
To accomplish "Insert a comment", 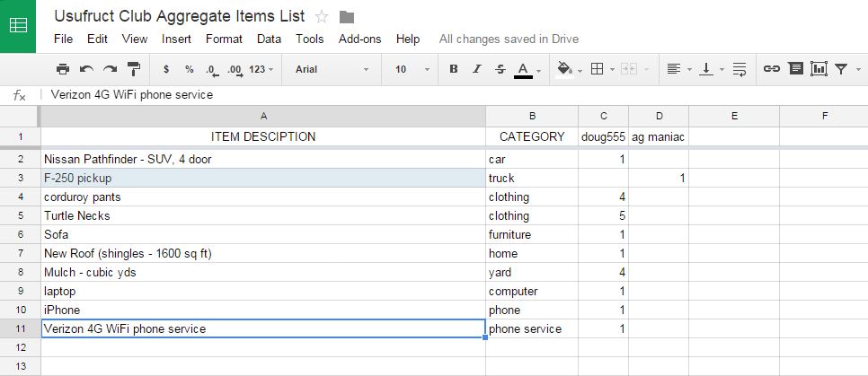I will (x=795, y=69).
